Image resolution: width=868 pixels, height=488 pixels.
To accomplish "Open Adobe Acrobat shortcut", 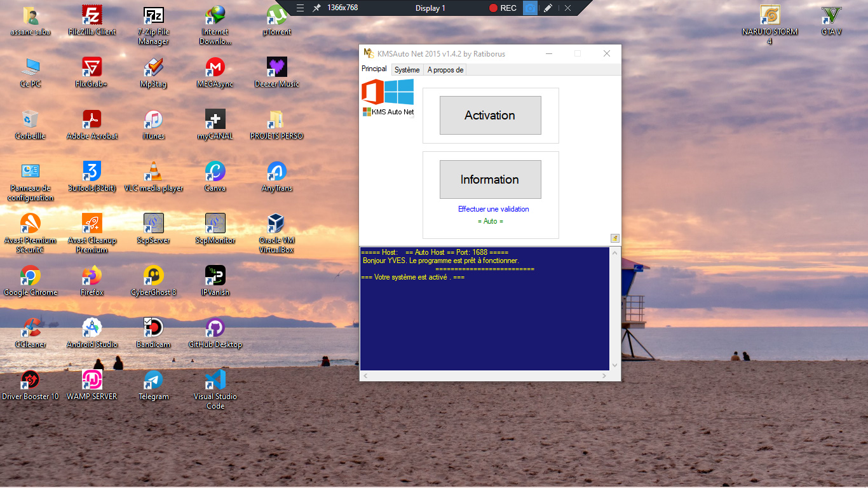I will click(92, 125).
